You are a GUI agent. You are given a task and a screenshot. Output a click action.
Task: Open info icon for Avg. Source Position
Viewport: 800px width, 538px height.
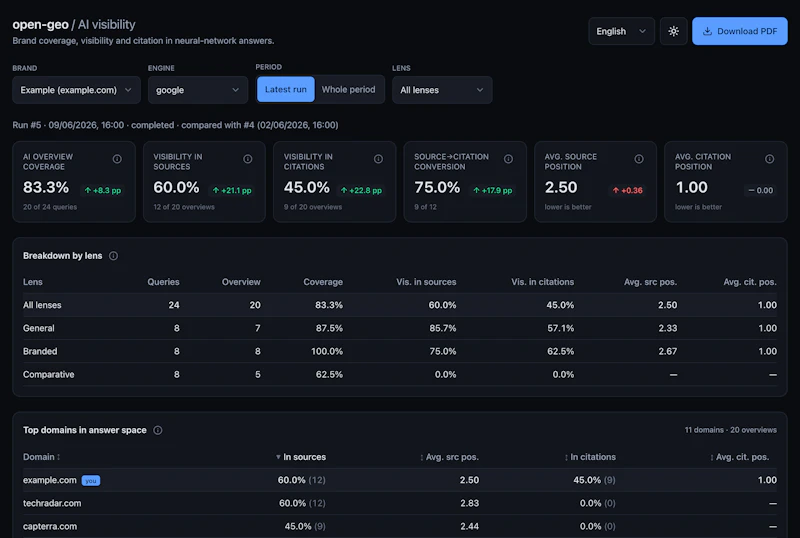click(x=639, y=159)
